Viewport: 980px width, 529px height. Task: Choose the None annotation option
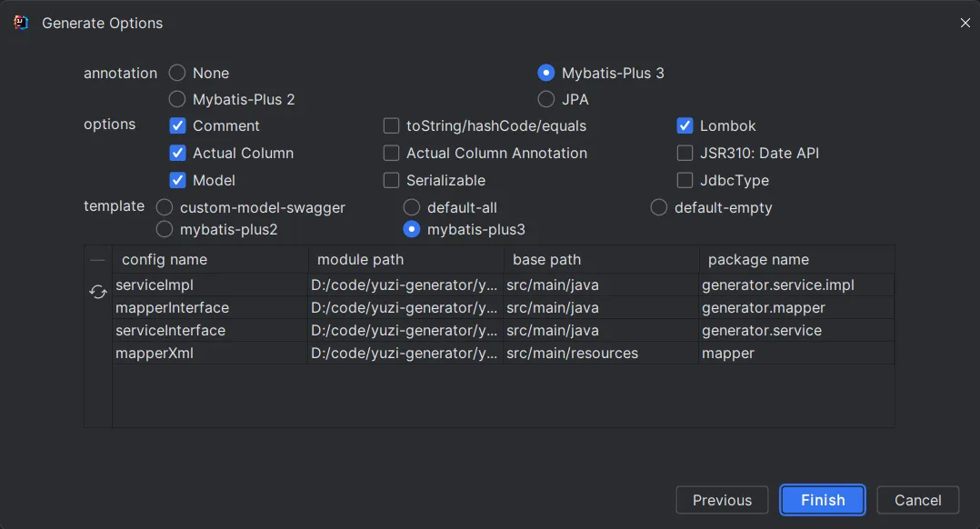177,74
